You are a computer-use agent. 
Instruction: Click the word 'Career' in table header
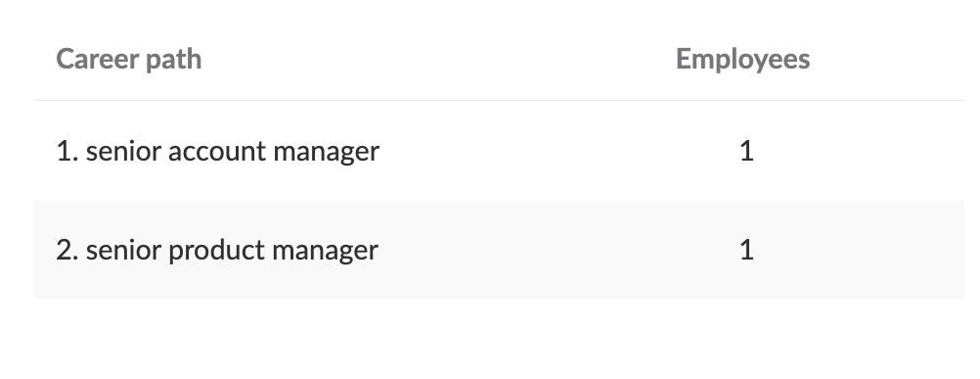click(97, 60)
